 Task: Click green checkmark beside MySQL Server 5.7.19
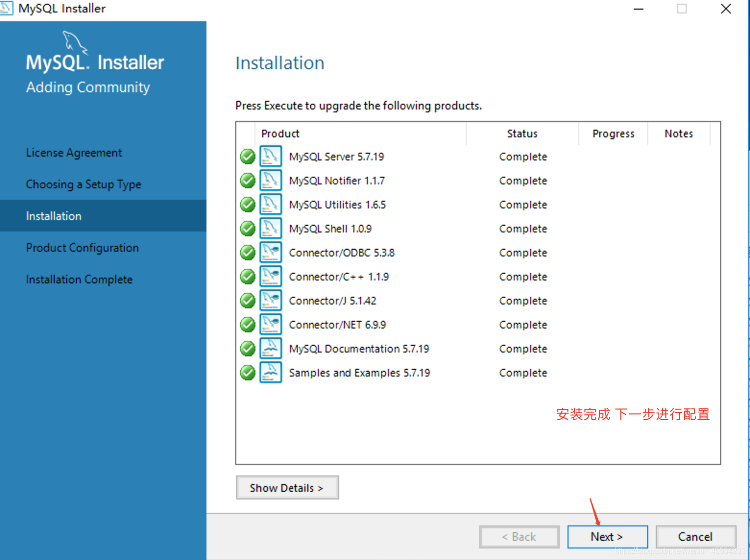[248, 157]
